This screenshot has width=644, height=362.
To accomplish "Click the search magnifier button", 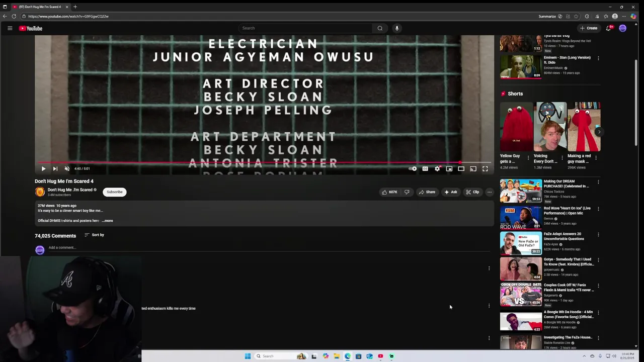I will coord(380,28).
